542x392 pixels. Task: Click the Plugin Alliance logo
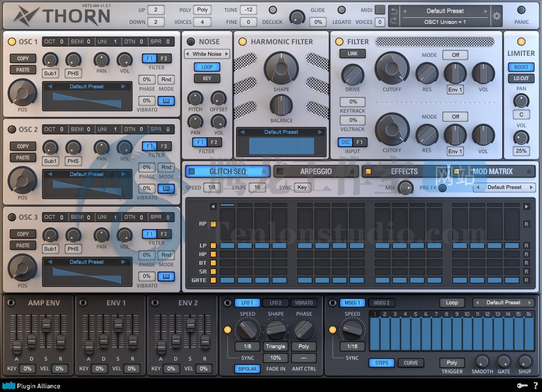[31, 386]
